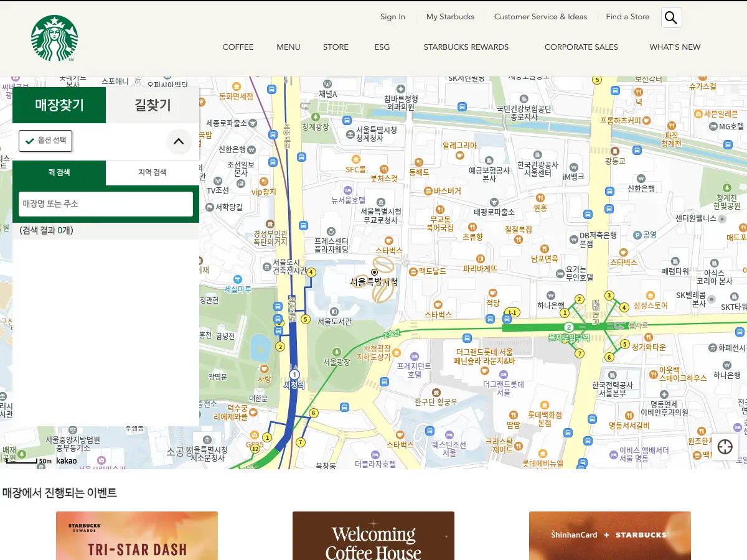
Task: Open the Welcoming Coffee House banner
Action: coord(374,536)
